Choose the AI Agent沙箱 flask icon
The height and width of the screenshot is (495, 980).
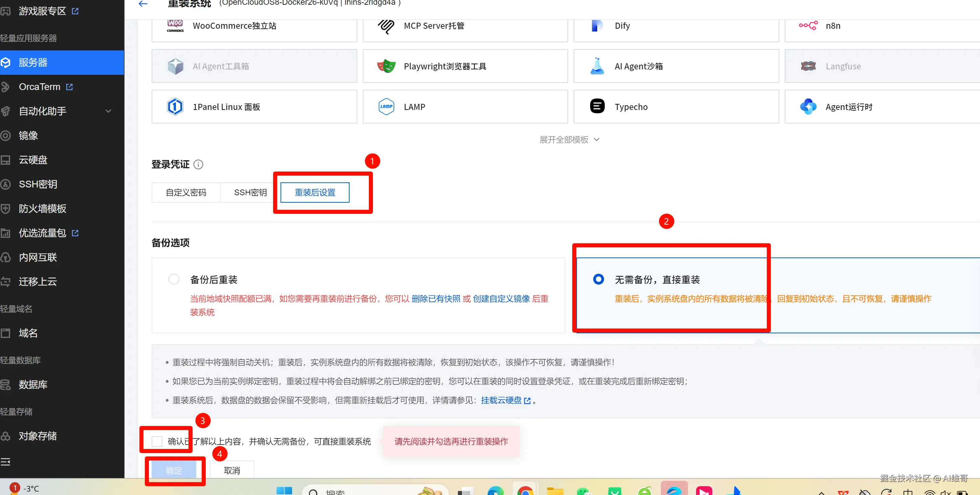coord(597,66)
